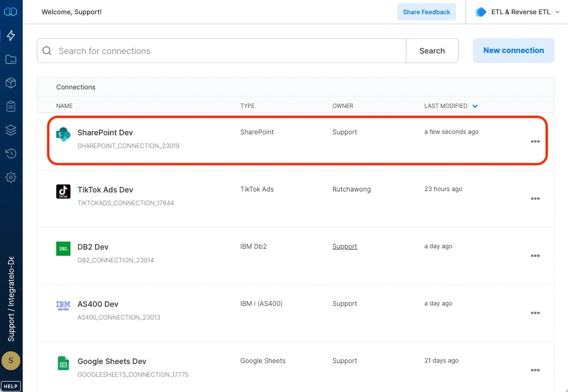The image size is (568, 392).
Task: Click SHAREPOINT_CONNECTION_23019 identifier text
Action: click(128, 146)
